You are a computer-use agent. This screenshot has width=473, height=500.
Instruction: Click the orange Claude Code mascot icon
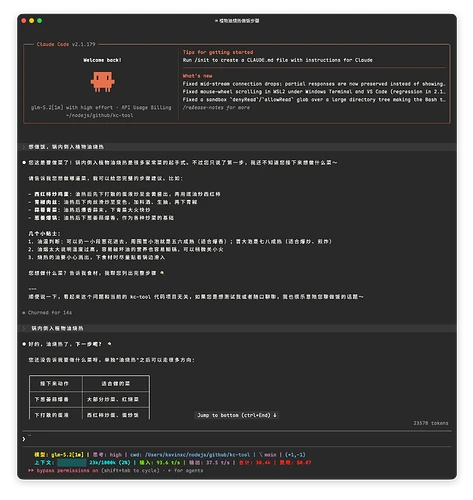[102, 82]
